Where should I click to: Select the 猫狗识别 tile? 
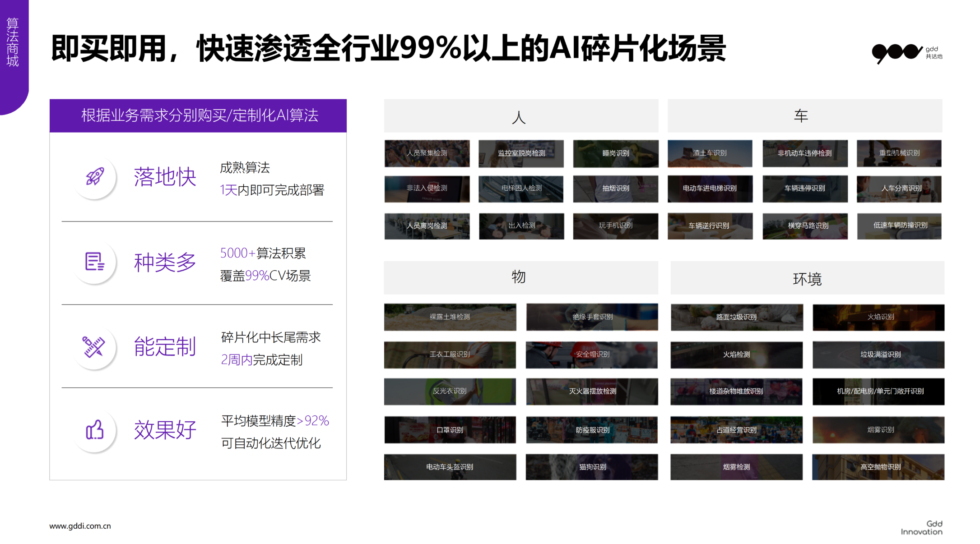click(x=592, y=467)
